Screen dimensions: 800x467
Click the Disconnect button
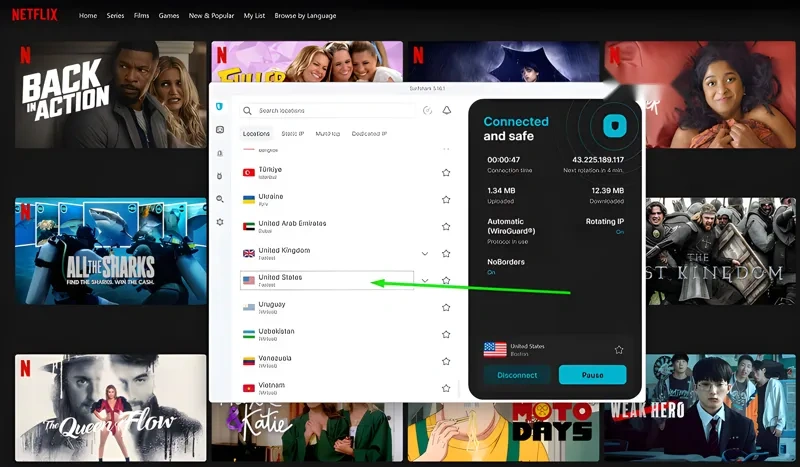pos(517,375)
